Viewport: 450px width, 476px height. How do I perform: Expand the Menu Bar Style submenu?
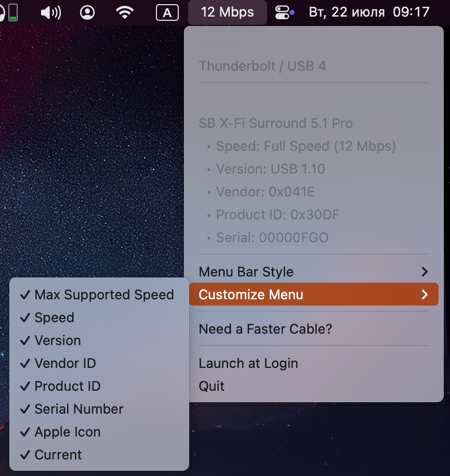pos(314,272)
